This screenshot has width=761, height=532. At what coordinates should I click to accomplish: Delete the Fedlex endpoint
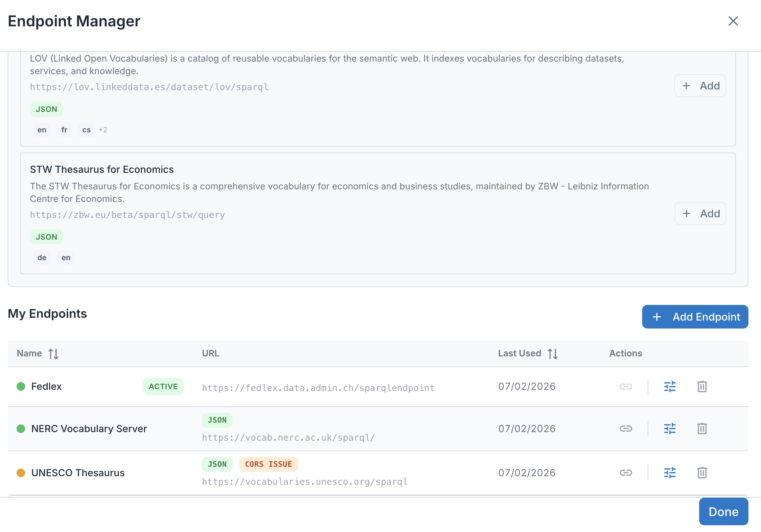coord(702,386)
